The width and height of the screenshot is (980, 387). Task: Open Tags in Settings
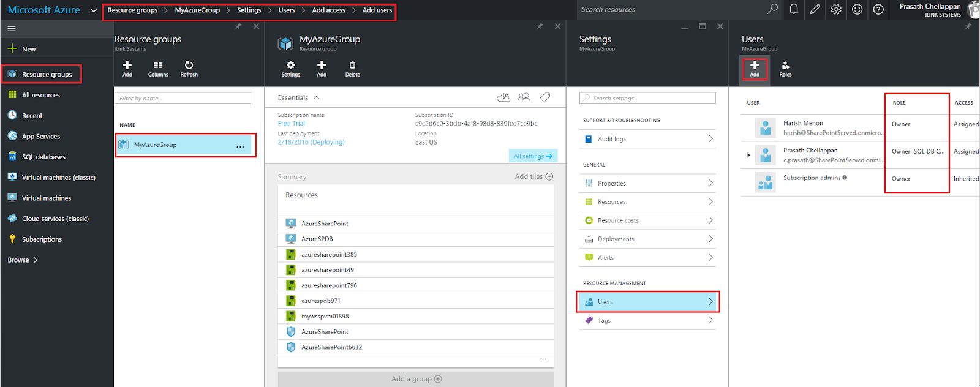647,320
